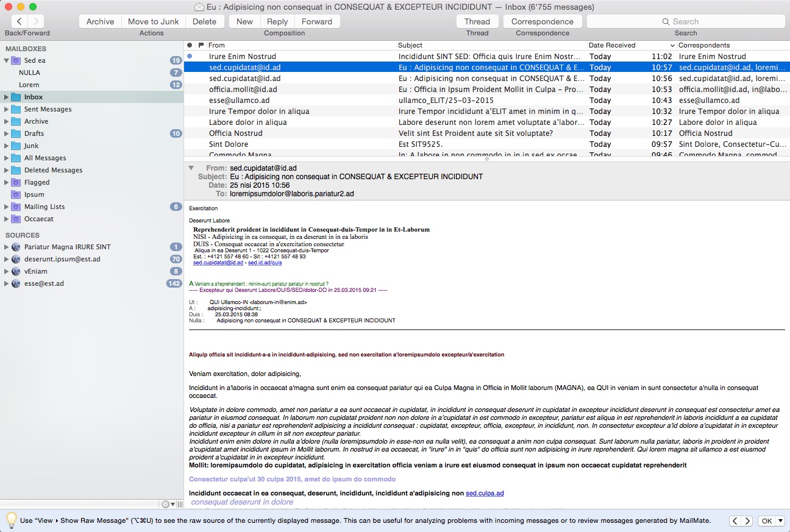Click the unread status column header dot
This screenshot has width=790, height=532.
coord(190,45)
